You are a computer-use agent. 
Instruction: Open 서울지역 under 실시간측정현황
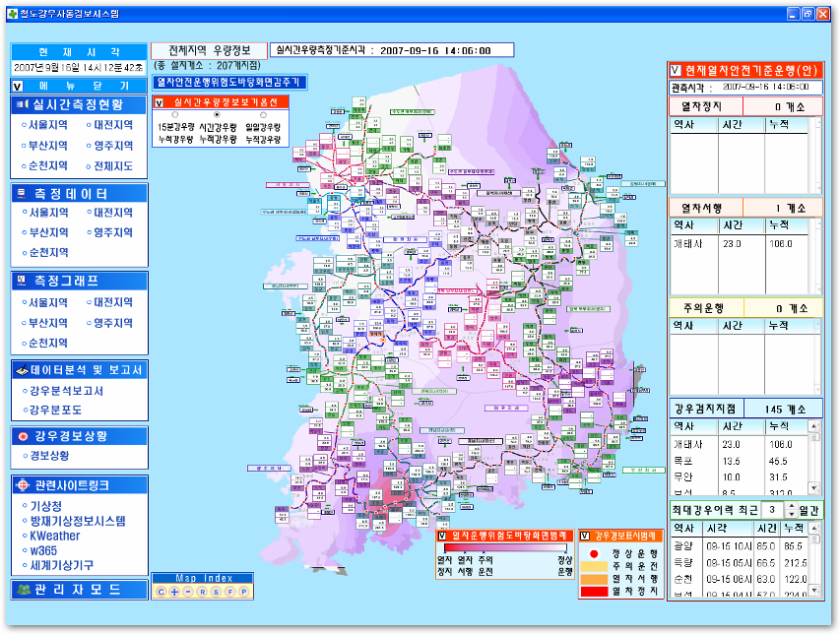pos(47,126)
